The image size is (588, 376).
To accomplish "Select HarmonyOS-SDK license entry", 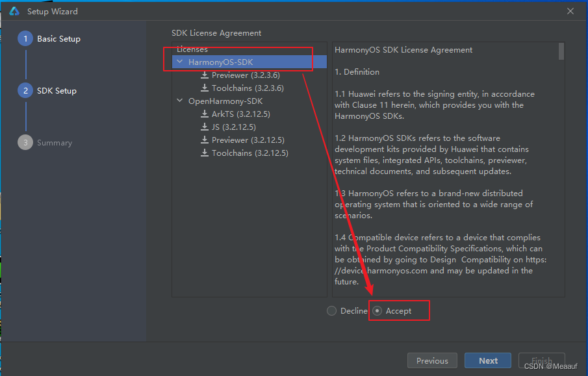I will (249, 62).
